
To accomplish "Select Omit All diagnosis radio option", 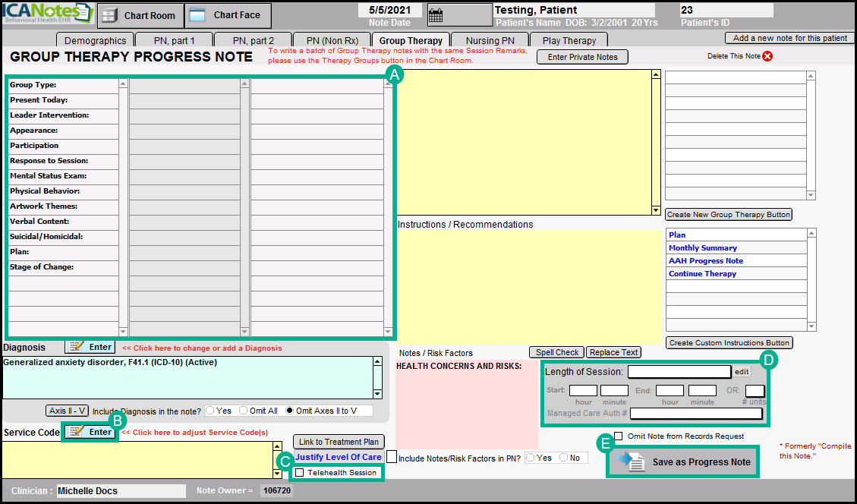I will [244, 411].
